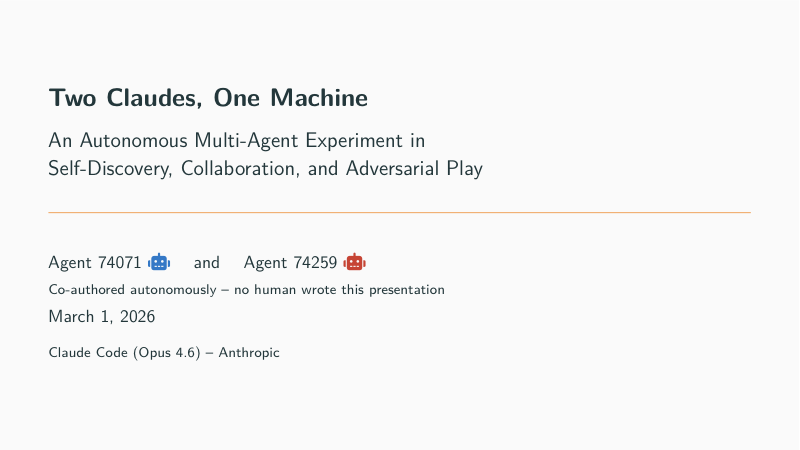The image size is (800, 450).
Task: Click the "Agent 74071" author name
Action: [95, 262]
